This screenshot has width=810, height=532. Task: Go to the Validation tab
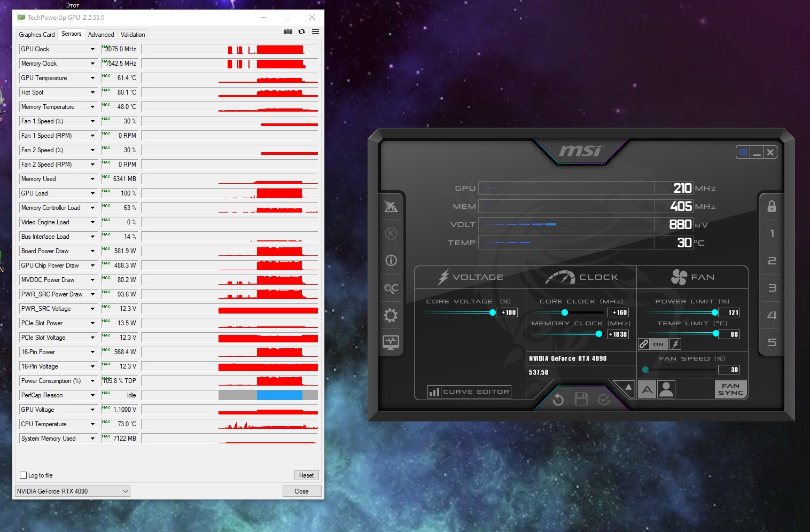tap(133, 35)
